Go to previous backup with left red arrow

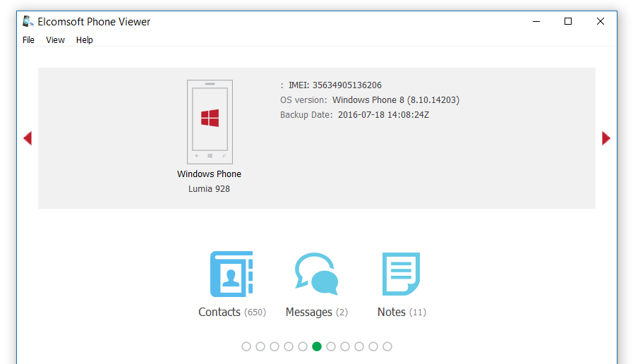coord(28,138)
